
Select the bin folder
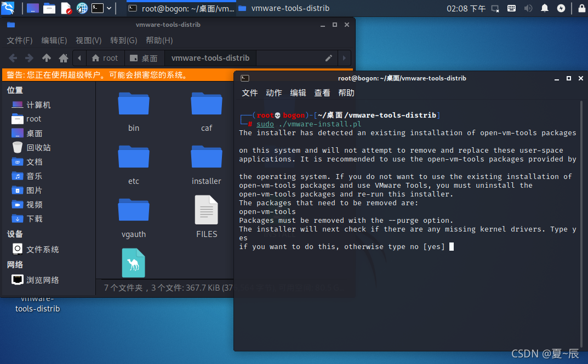click(134, 112)
